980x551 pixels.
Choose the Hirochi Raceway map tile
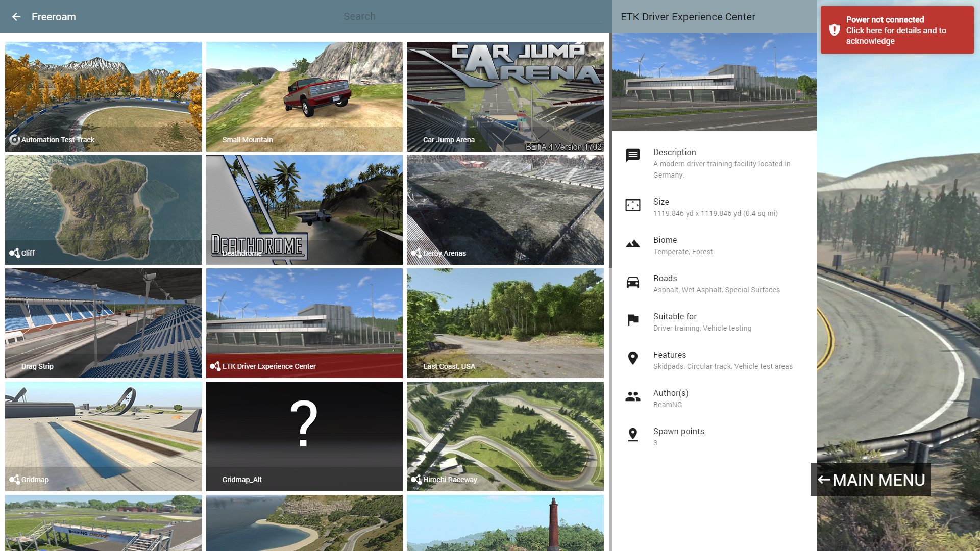coord(505,436)
